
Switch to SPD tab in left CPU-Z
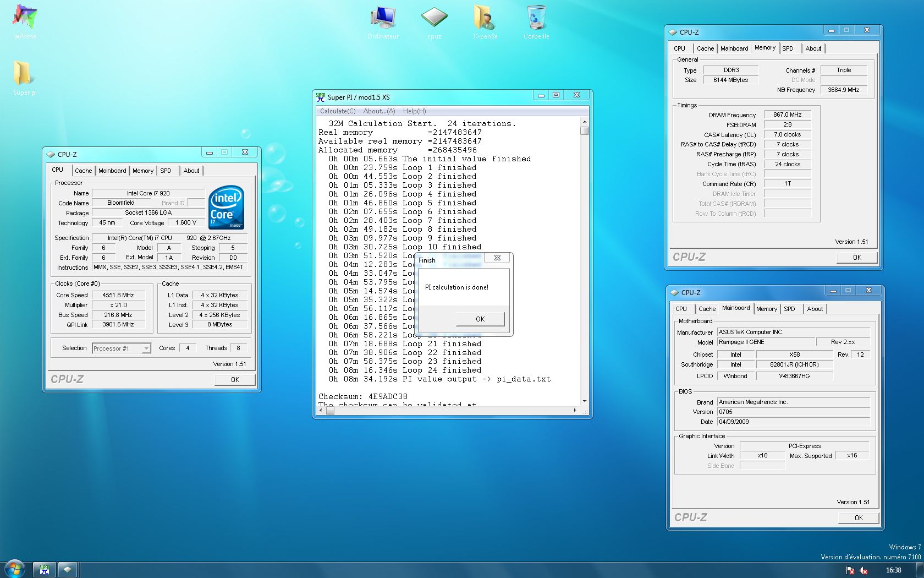(166, 171)
